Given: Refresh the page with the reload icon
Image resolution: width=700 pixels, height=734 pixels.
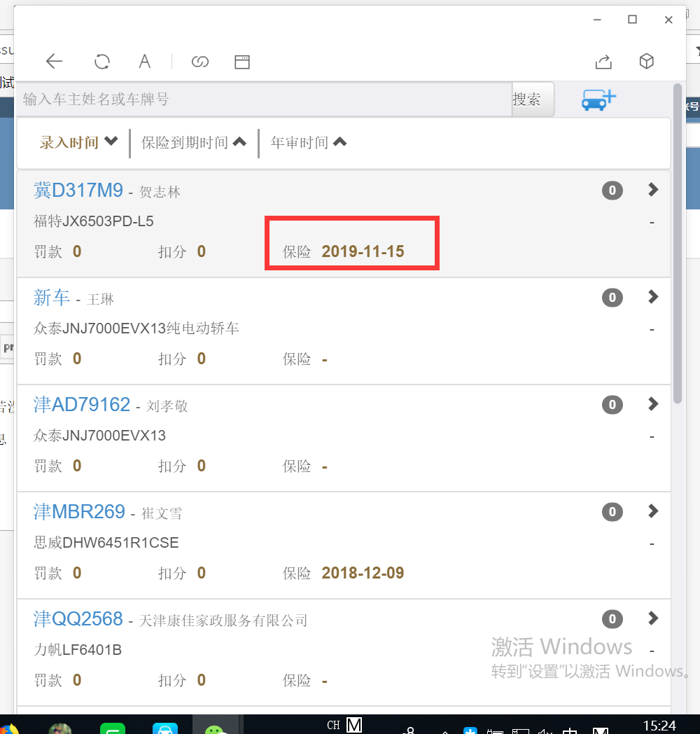Looking at the screenshot, I should (x=102, y=62).
